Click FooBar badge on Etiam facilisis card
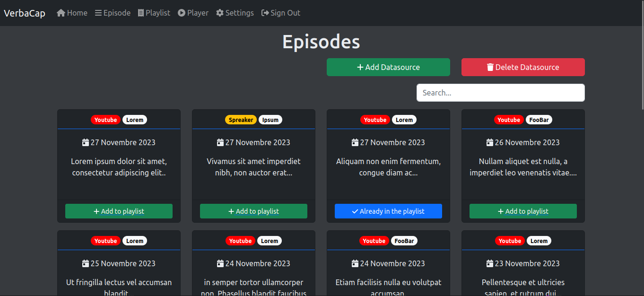The width and height of the screenshot is (644, 296). coord(404,241)
